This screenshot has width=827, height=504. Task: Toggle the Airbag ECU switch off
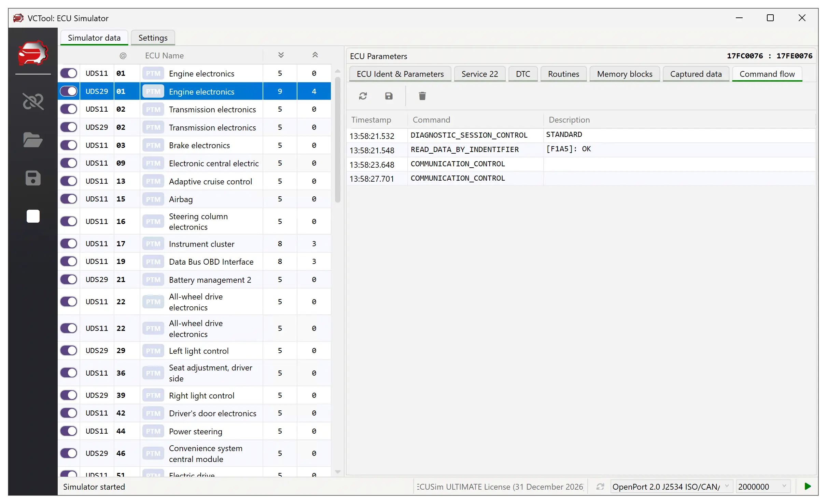click(69, 199)
